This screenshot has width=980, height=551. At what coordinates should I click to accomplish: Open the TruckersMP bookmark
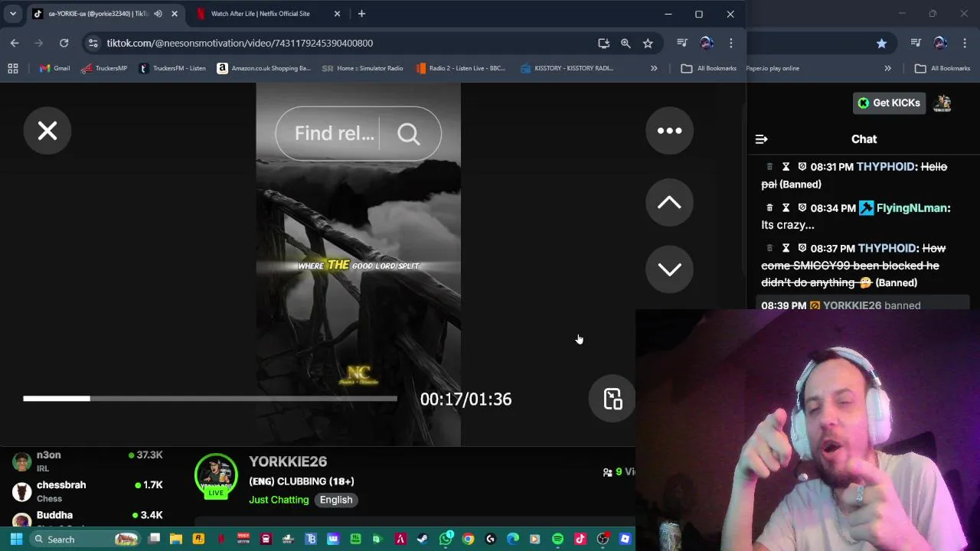pos(104,68)
